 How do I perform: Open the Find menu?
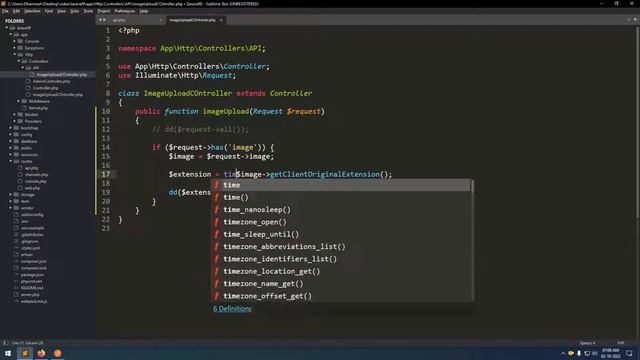pos(49,11)
